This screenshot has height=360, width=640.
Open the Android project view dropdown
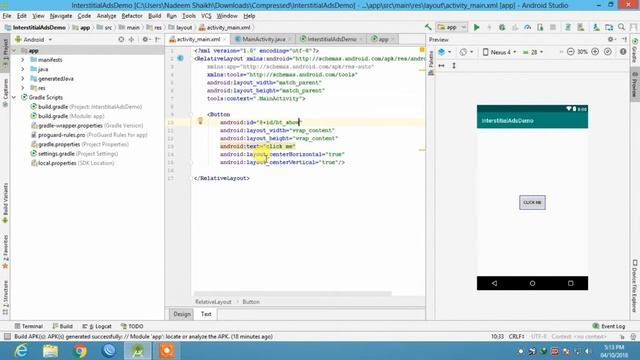(33, 40)
